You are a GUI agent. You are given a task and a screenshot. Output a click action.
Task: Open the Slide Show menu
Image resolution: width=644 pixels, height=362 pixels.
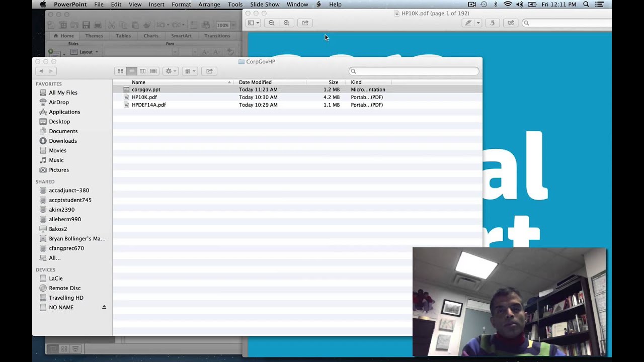click(265, 4)
